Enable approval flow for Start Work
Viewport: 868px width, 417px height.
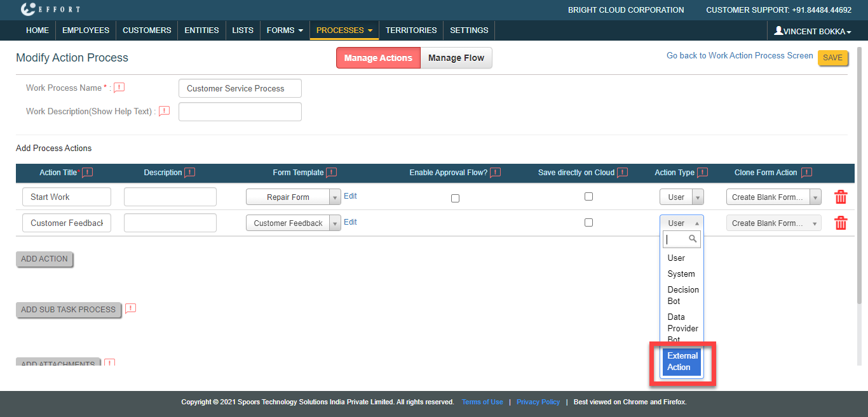[455, 198]
